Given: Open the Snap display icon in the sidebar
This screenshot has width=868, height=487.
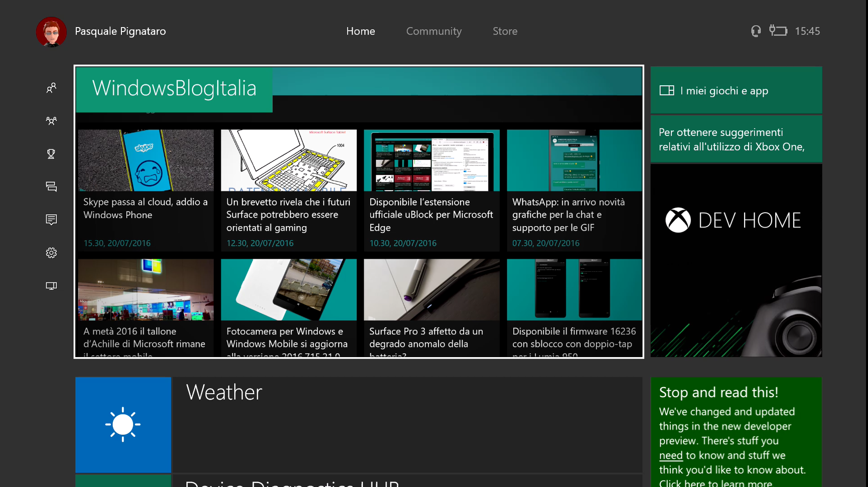Looking at the screenshot, I should point(51,286).
